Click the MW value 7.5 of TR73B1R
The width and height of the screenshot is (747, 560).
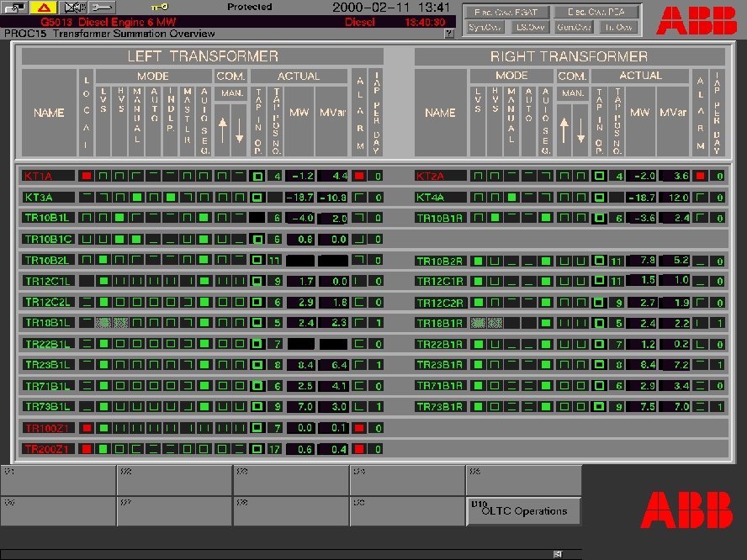click(641, 407)
